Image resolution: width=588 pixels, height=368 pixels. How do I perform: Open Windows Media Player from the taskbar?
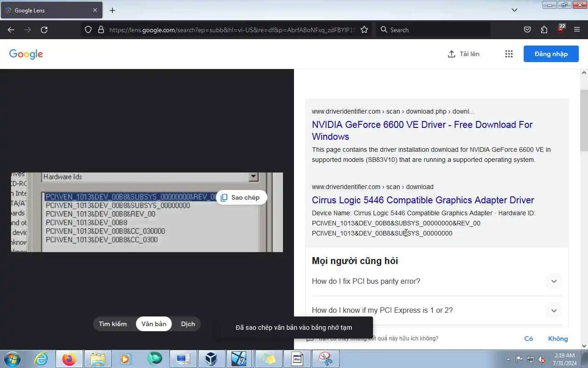[126, 359]
